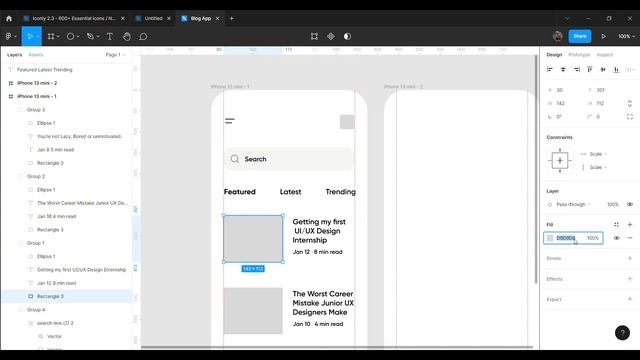Screen dimensions: 640x360
Task: Click Align right icon
Action: [x=576, y=70]
